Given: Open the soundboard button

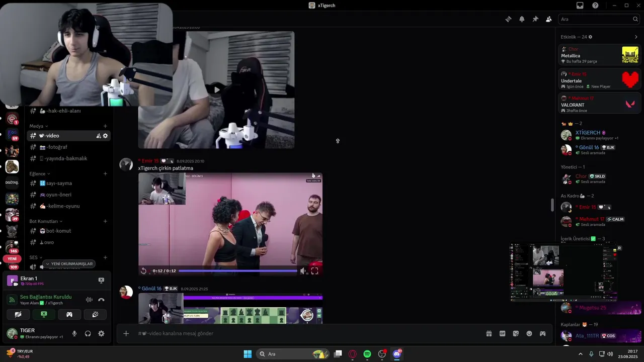Looking at the screenshot, I should click(95, 314).
